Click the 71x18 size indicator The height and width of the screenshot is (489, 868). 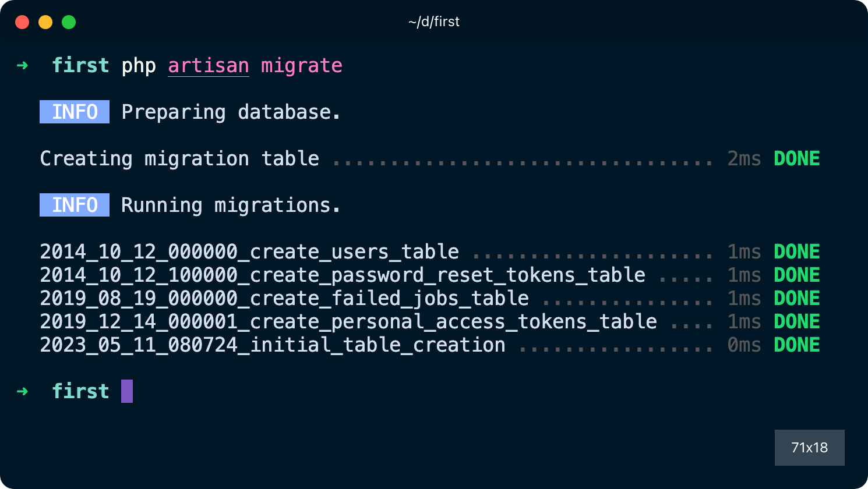(x=809, y=448)
